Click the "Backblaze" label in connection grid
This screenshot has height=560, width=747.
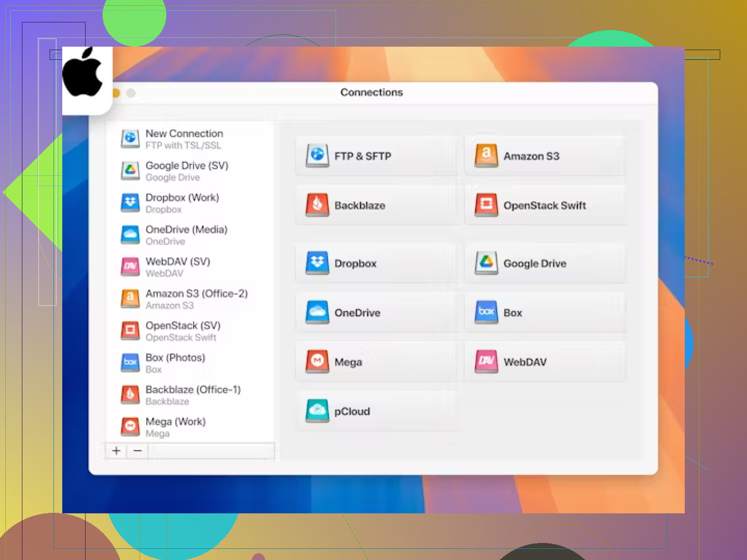tap(360, 206)
